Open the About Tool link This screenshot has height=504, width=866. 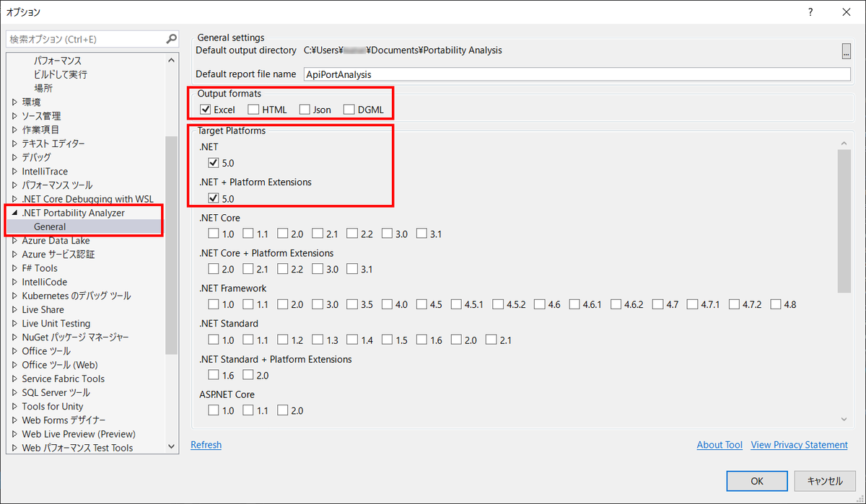tap(720, 445)
